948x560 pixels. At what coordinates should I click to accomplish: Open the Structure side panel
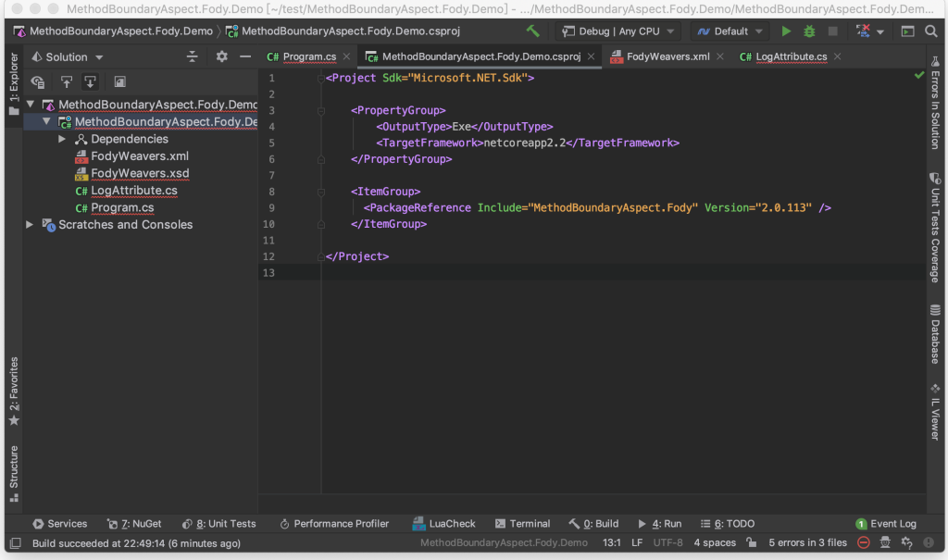(x=14, y=474)
